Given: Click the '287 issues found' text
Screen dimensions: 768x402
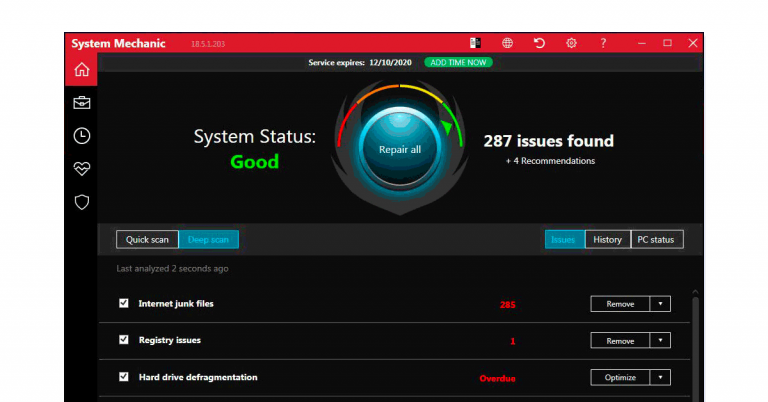Looking at the screenshot, I should coord(549,141).
